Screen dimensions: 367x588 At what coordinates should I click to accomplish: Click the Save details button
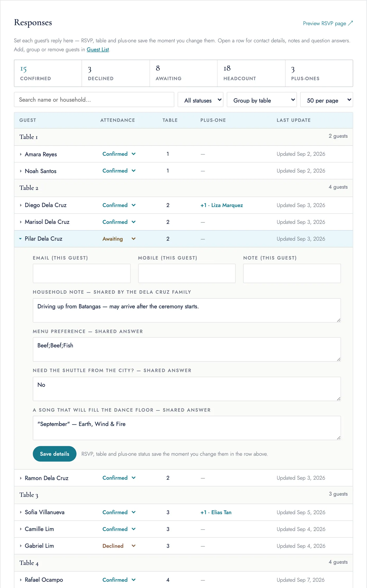coord(55,454)
